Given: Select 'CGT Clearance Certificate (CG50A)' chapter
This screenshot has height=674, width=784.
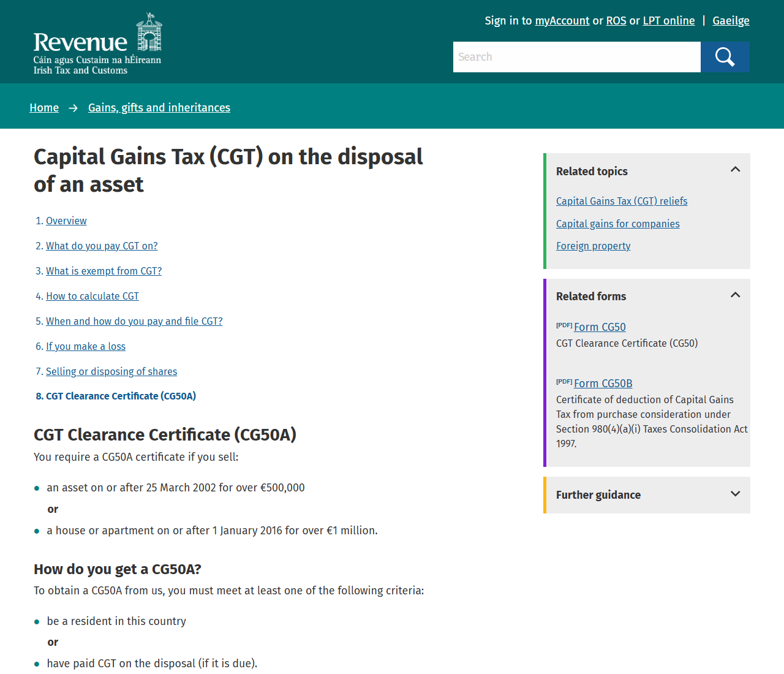Looking at the screenshot, I should point(121,396).
